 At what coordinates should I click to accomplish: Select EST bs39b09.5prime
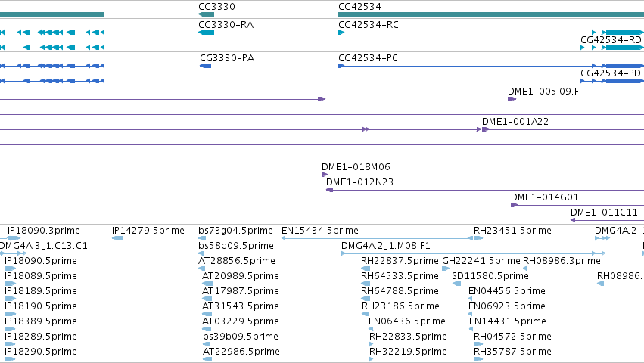[x=241, y=337]
